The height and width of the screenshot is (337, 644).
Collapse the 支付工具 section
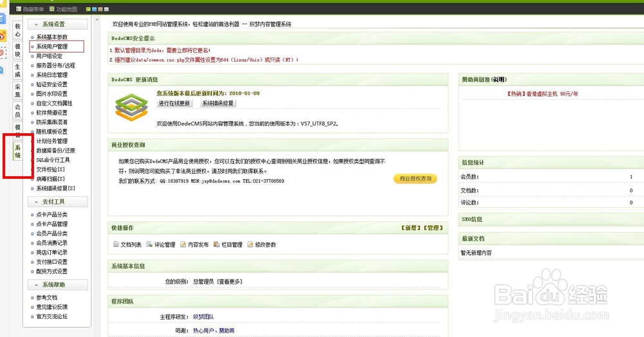point(58,202)
